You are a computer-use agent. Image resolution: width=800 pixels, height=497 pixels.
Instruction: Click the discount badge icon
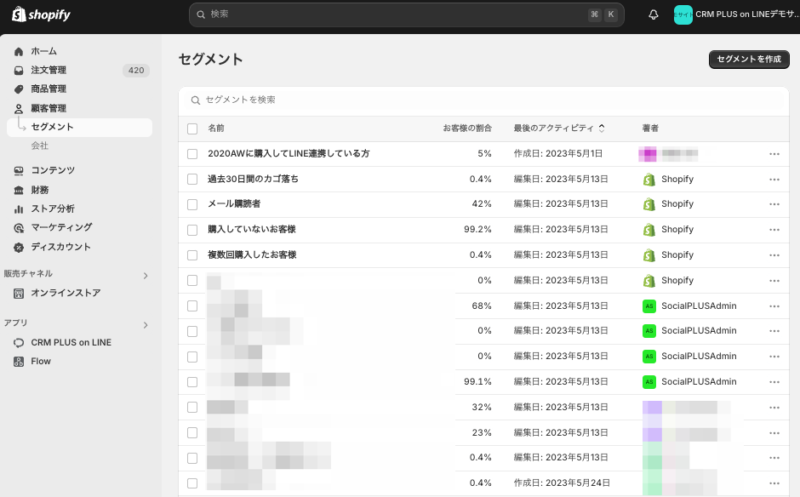click(x=19, y=247)
